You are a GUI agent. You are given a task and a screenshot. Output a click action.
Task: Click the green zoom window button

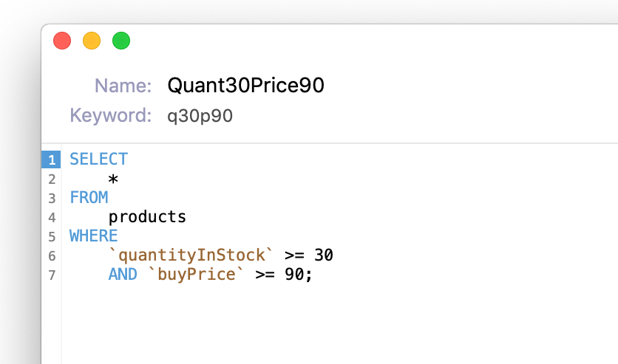(x=121, y=41)
